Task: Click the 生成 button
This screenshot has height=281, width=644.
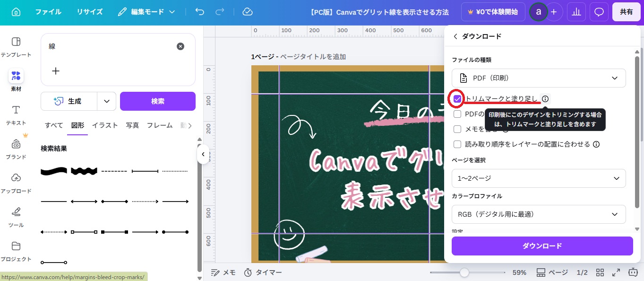Action: point(69,101)
